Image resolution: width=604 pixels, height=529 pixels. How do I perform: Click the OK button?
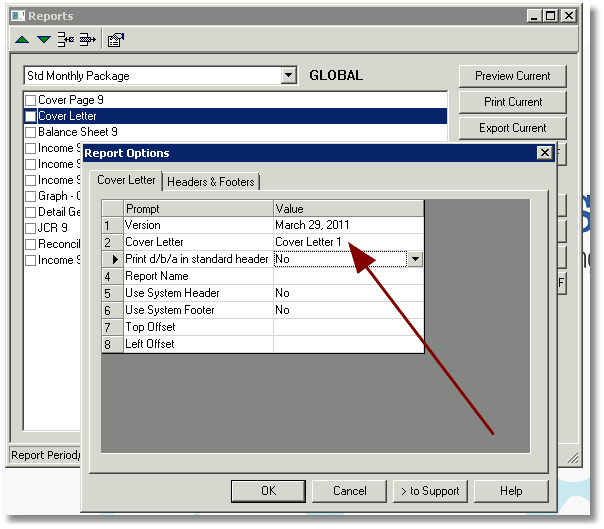click(268, 491)
